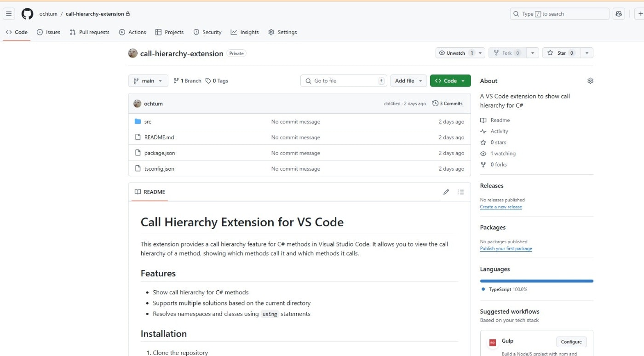This screenshot has height=356, width=644.
Task: Open the Security tab
Action: [207, 32]
